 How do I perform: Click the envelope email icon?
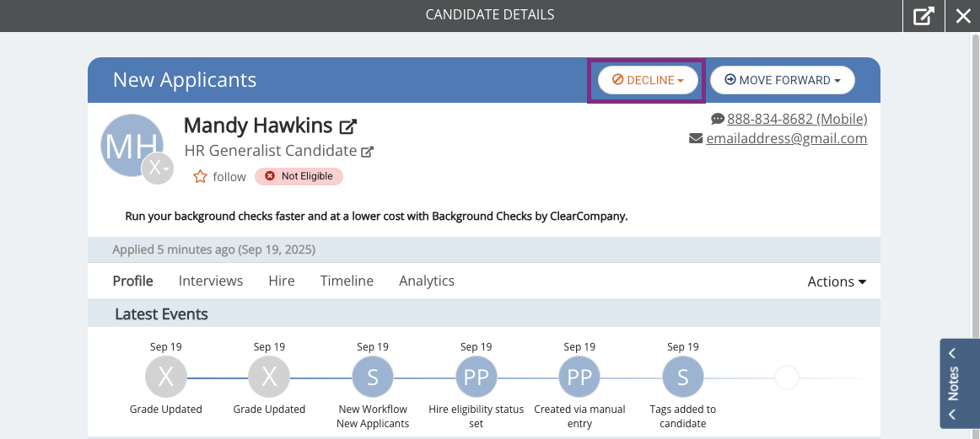[x=696, y=139]
